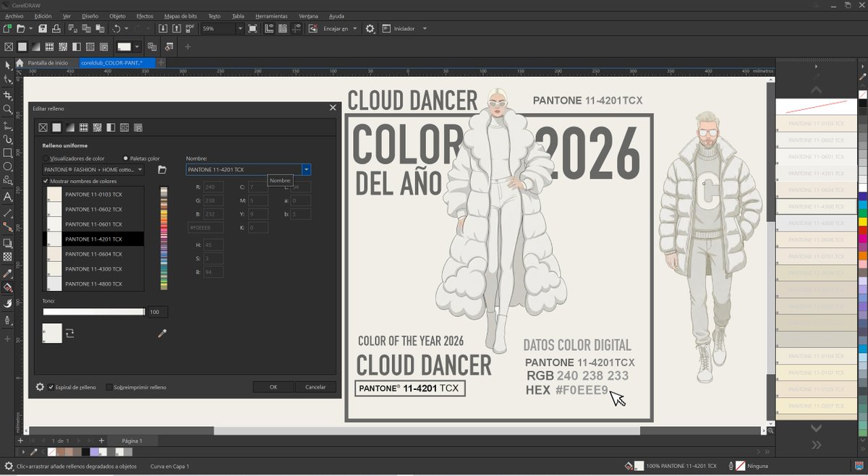Open the Options gear in the toolbar

370,28
